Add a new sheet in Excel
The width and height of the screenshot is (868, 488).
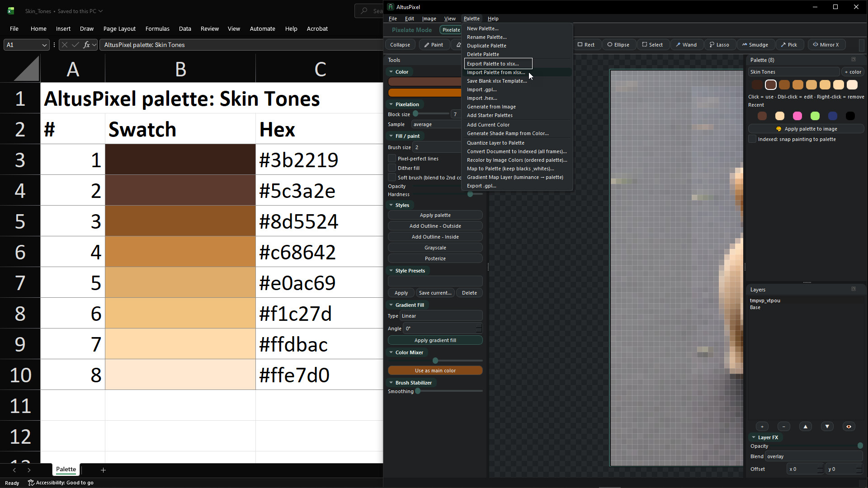click(103, 470)
